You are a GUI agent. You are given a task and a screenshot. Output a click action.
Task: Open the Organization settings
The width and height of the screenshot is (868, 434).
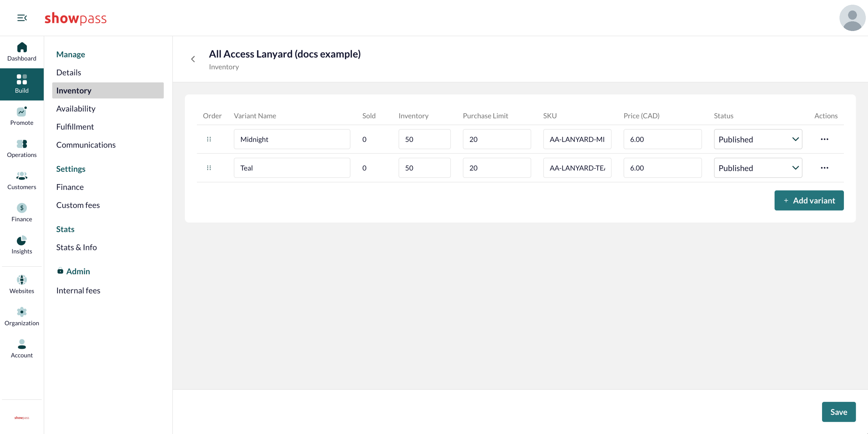pos(22,317)
